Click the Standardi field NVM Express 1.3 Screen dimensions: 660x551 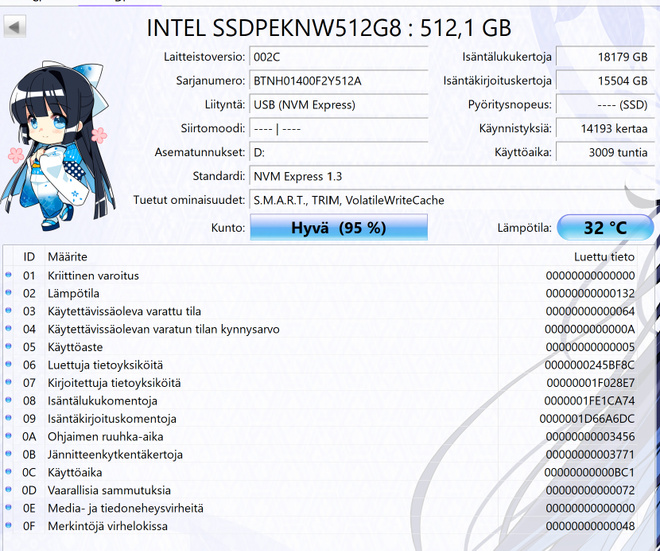pos(452,176)
